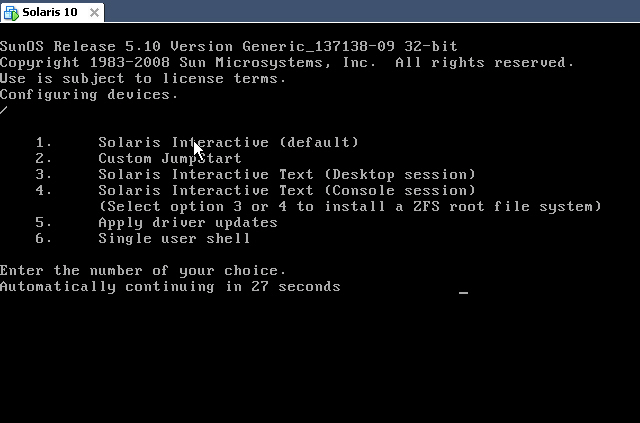640x423 pixels.
Task: Close the Solaris 10 tab
Action: click(93, 11)
